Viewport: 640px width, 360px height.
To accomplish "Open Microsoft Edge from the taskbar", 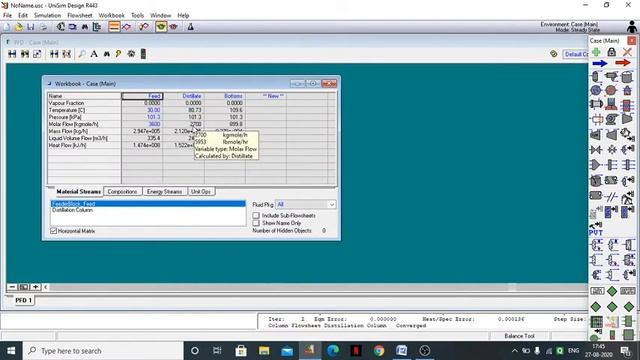I will [333, 351].
